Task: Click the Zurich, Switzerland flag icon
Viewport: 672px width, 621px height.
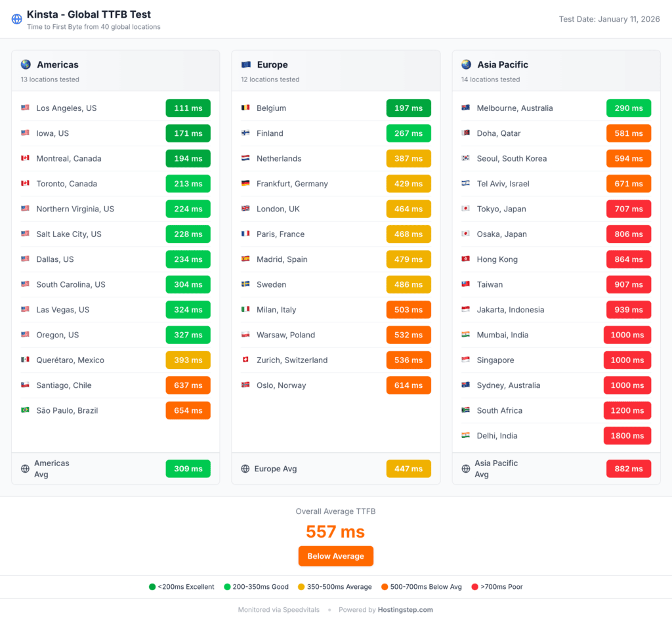Action: (245, 360)
